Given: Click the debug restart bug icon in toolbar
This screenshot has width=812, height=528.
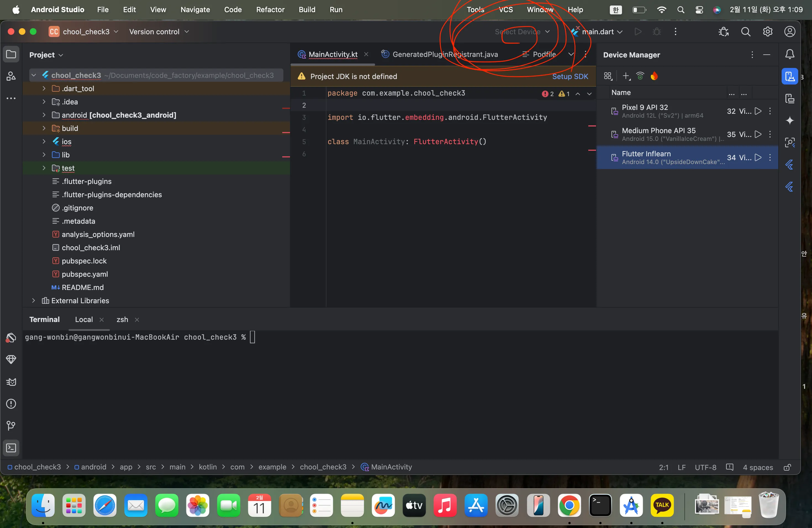Looking at the screenshot, I should tap(723, 32).
